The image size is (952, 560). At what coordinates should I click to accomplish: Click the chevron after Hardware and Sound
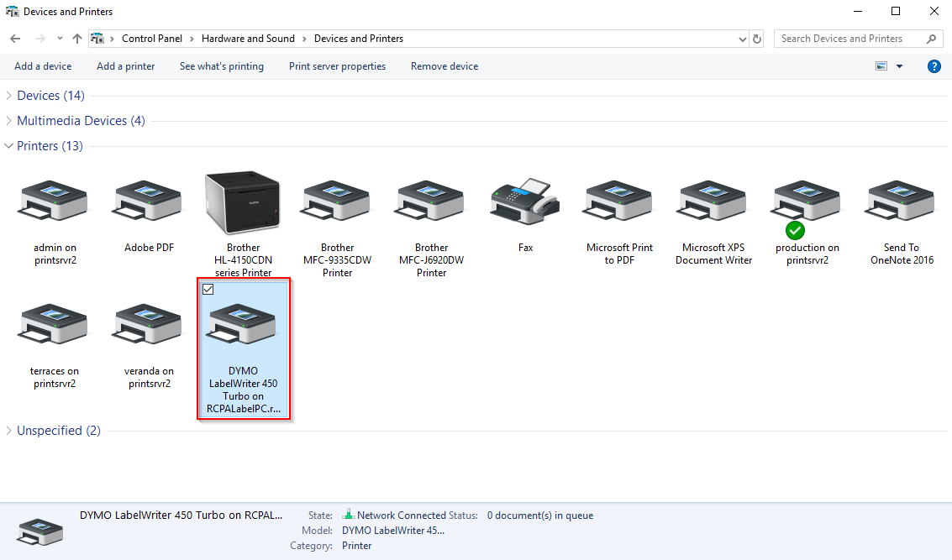304,39
